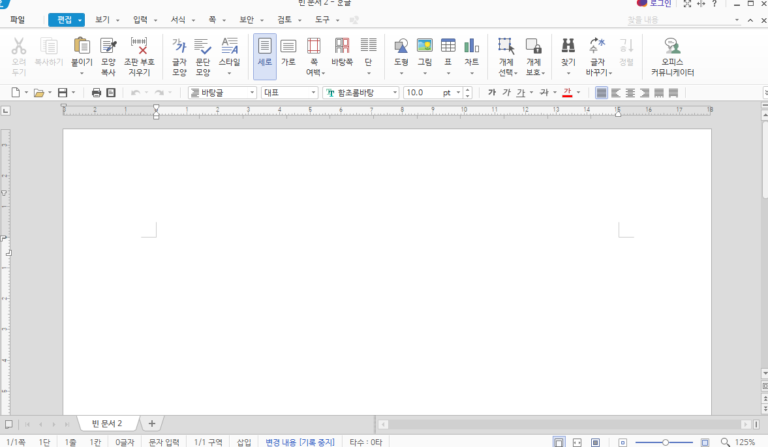Open 찾기 find binoculars icon
The height and width of the screenshot is (447, 768).
(x=568, y=46)
